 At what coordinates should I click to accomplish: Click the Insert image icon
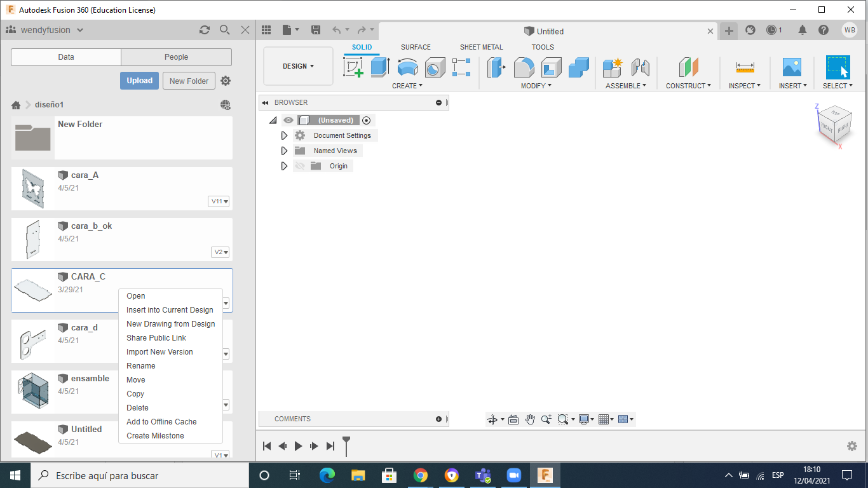(792, 67)
